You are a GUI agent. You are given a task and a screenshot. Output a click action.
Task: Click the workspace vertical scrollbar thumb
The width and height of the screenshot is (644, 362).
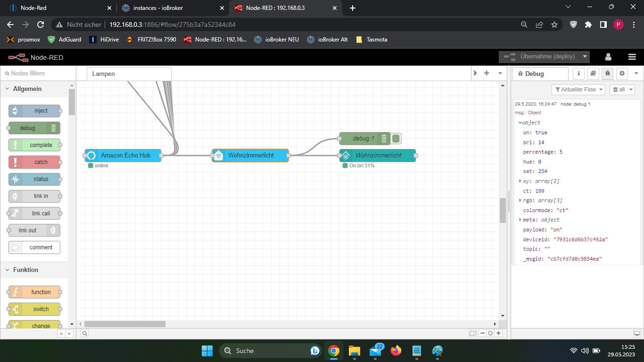[x=503, y=210]
